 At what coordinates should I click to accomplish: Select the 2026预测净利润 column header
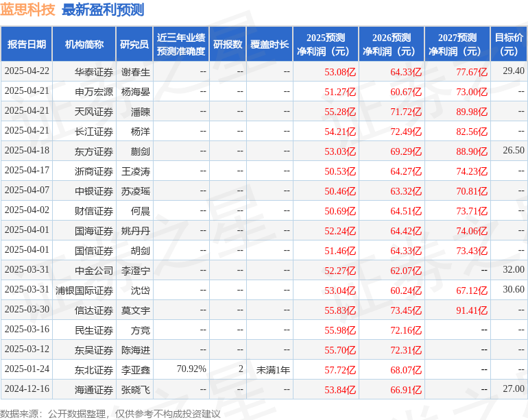click(x=392, y=44)
